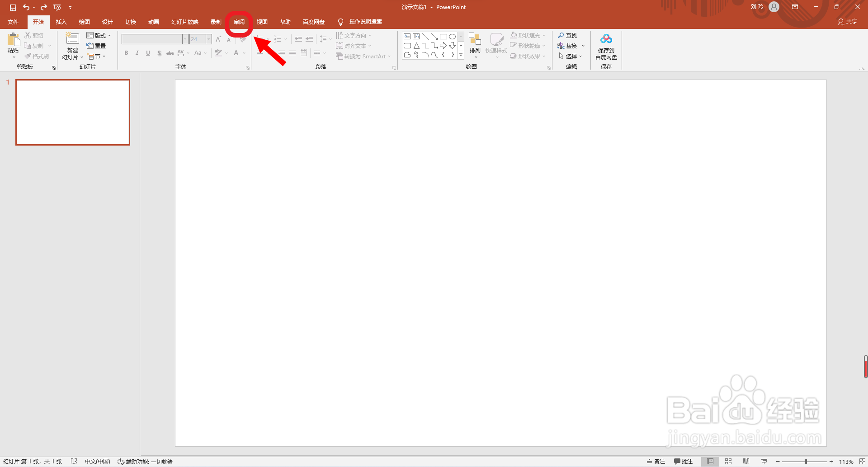The width and height of the screenshot is (868, 467).
Task: Toggle Notes 备注 pane in status bar
Action: pos(656,462)
